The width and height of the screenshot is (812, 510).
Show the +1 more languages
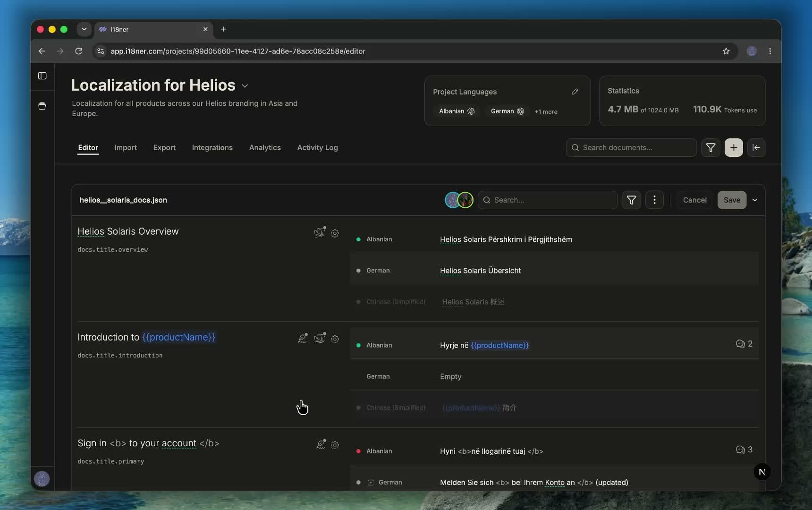[546, 112]
